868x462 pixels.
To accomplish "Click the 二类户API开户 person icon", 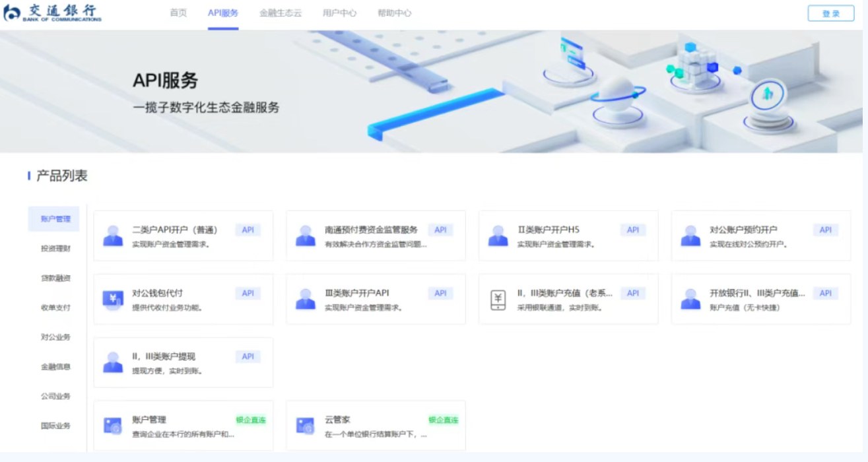I will [x=113, y=236].
